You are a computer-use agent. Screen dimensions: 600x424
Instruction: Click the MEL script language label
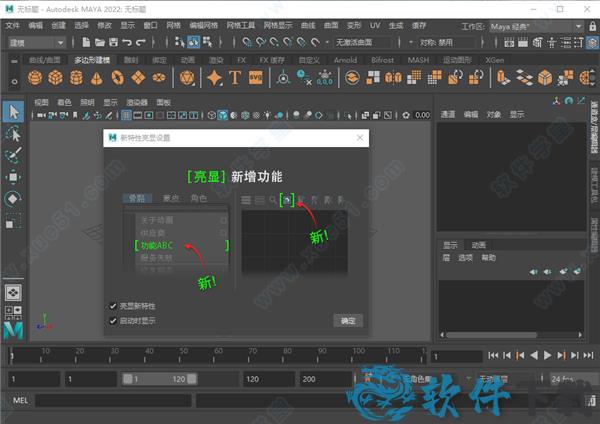(20, 400)
